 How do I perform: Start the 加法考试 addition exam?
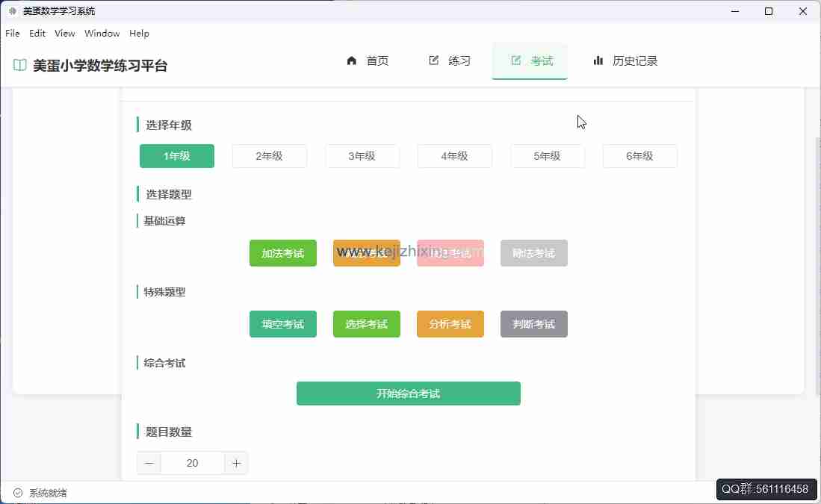tap(282, 253)
